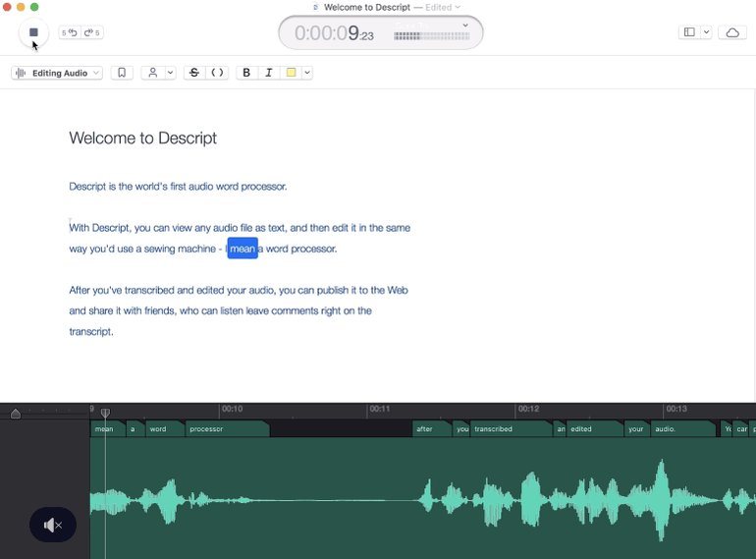
Task: Open the document title menu chevron
Action: coord(458,7)
